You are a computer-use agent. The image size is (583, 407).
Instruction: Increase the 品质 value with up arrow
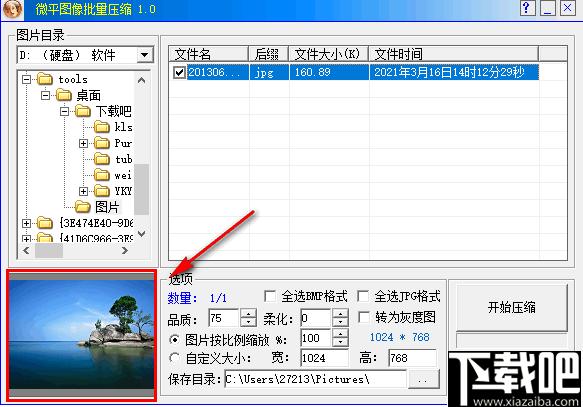pyautogui.click(x=248, y=313)
